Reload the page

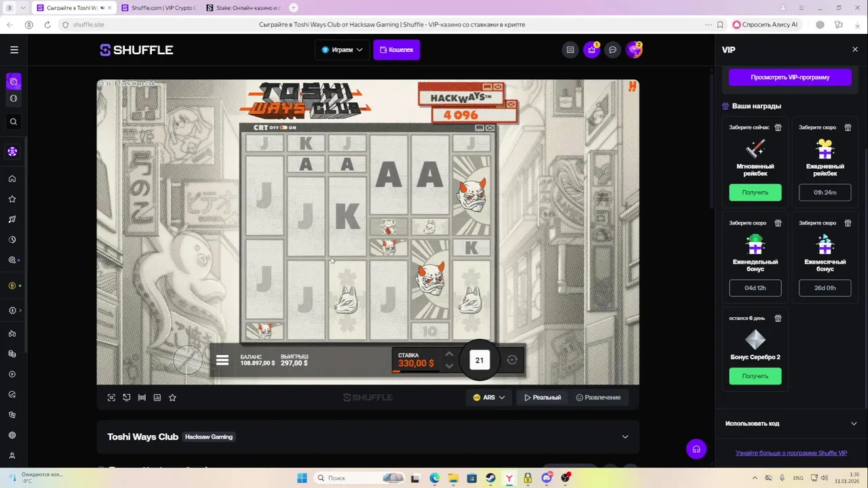pyautogui.click(x=47, y=24)
